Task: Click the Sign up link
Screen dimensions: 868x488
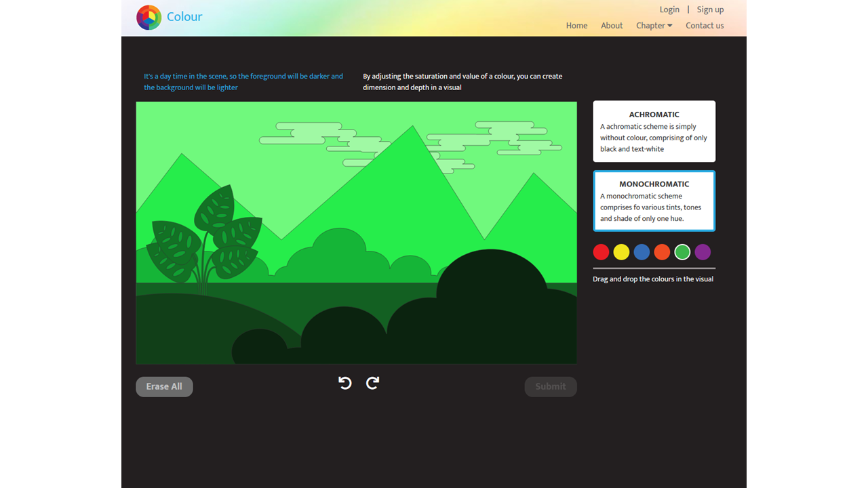Action: [x=710, y=9]
